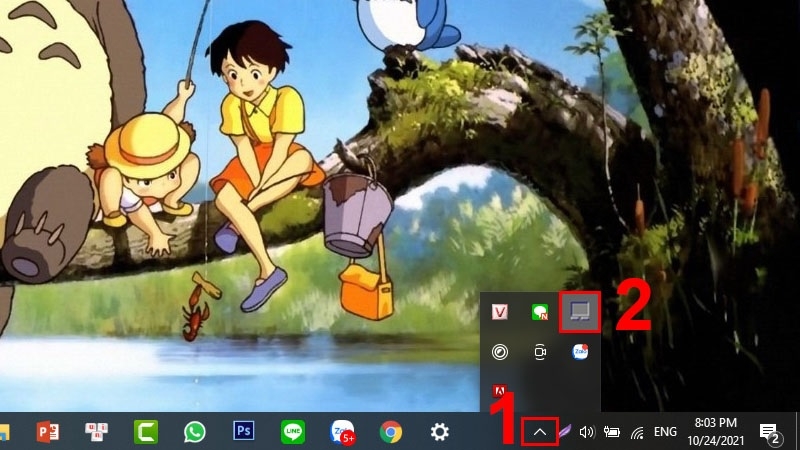Click the red Adobe icon in tray popup

499,392
